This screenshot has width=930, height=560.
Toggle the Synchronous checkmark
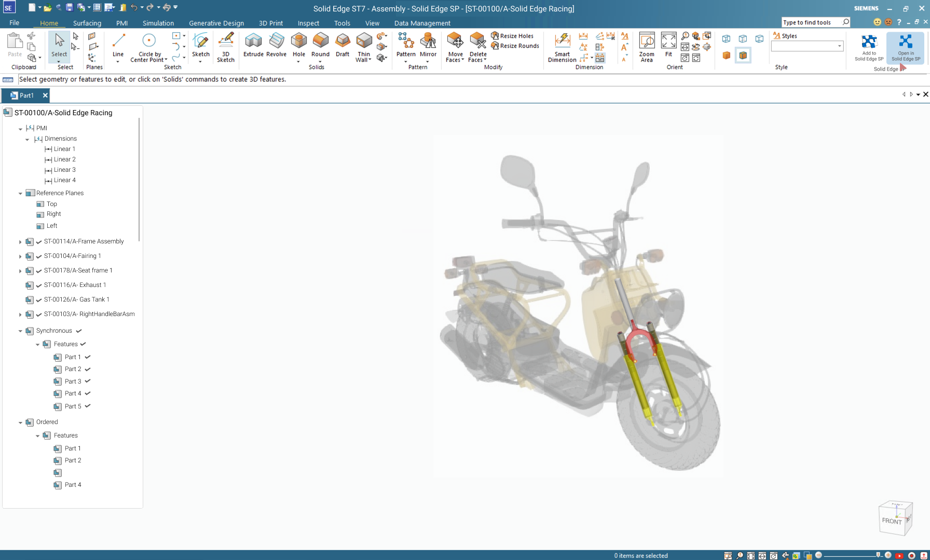click(79, 331)
